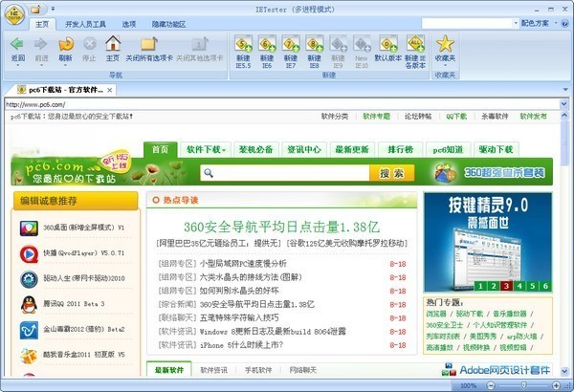
Task: Open the Favorites star icon
Action: point(445,44)
